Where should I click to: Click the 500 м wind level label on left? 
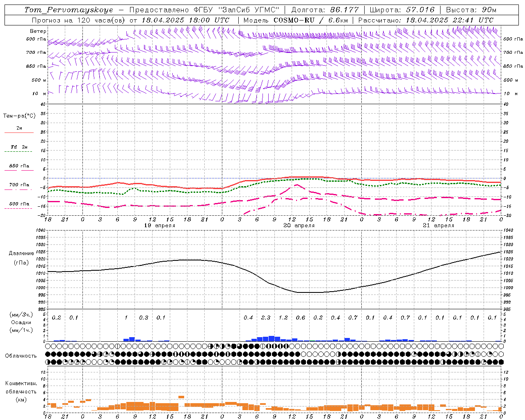pyautogui.click(x=39, y=80)
